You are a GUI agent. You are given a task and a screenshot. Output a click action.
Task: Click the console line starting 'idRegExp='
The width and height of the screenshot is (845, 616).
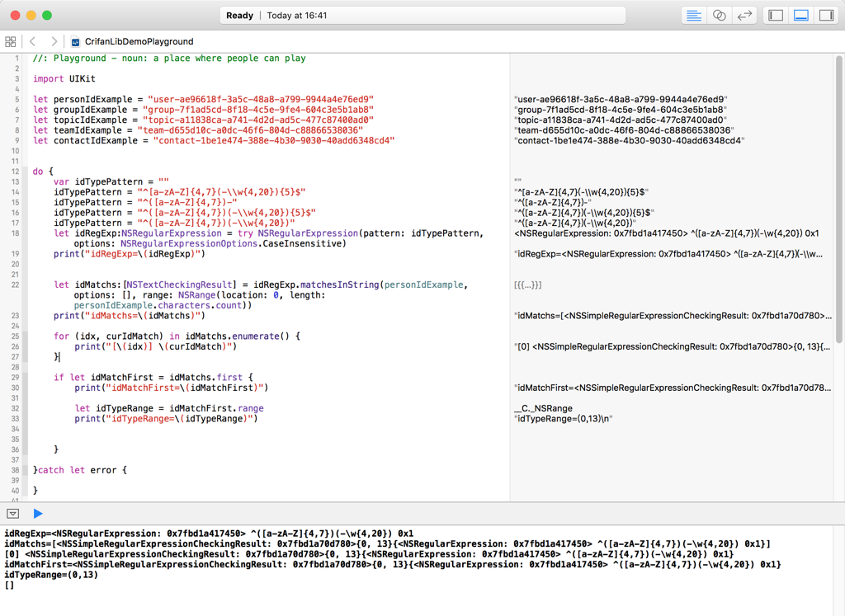pyautogui.click(x=209, y=534)
